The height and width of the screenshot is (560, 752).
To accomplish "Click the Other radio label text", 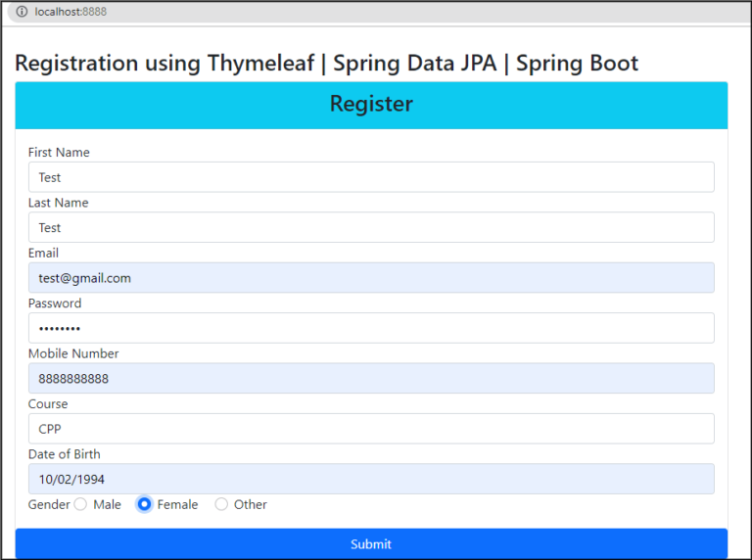I will [x=251, y=504].
